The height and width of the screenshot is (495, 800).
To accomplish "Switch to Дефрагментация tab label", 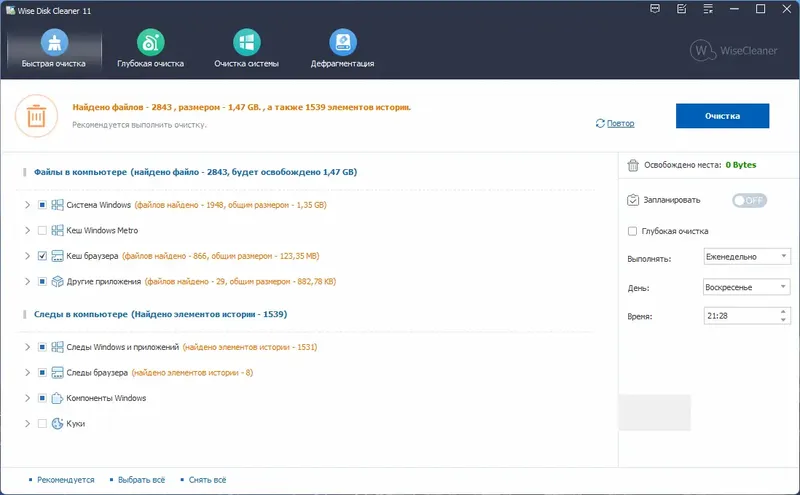I will point(342,64).
